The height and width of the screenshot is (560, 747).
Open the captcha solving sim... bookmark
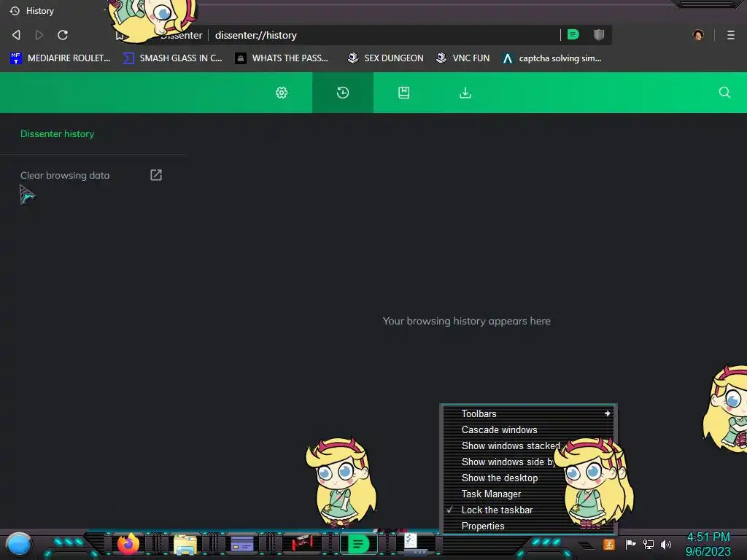pyautogui.click(x=552, y=58)
